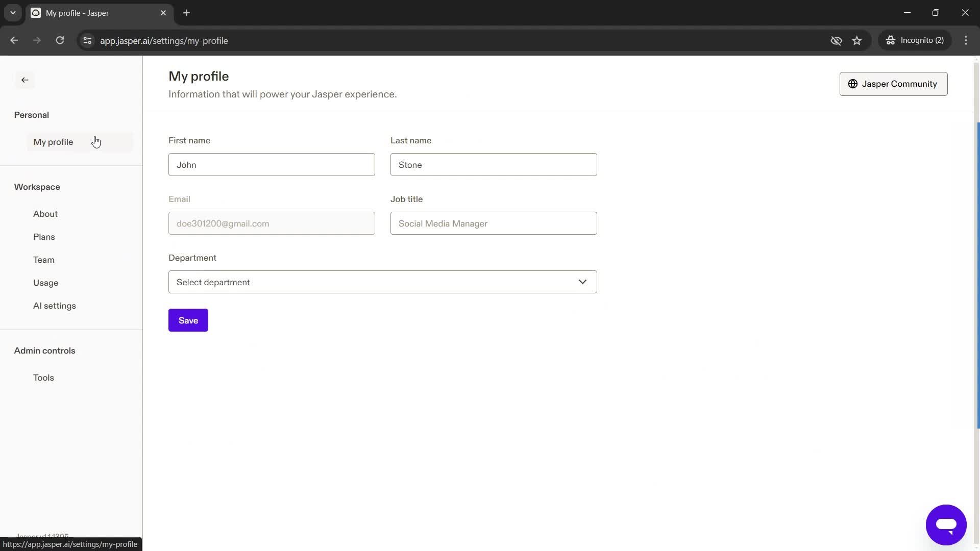
Task: Open AI settings in the sidebar
Action: (x=55, y=306)
